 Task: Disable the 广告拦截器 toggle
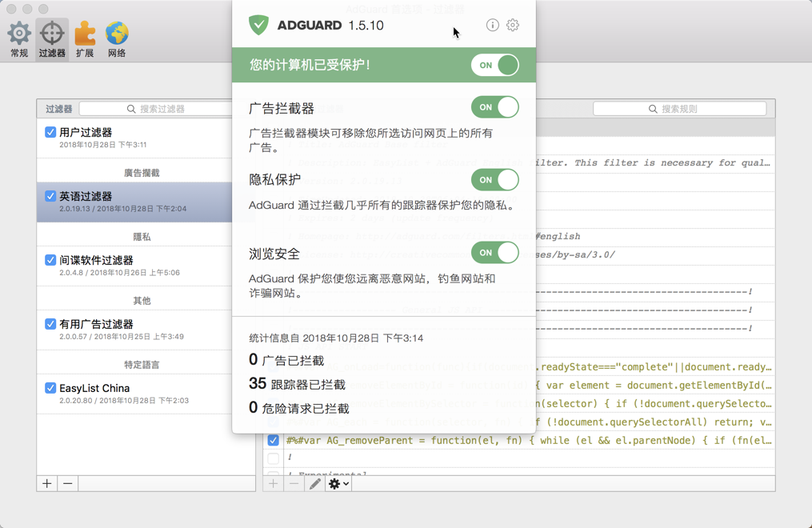[x=494, y=106]
